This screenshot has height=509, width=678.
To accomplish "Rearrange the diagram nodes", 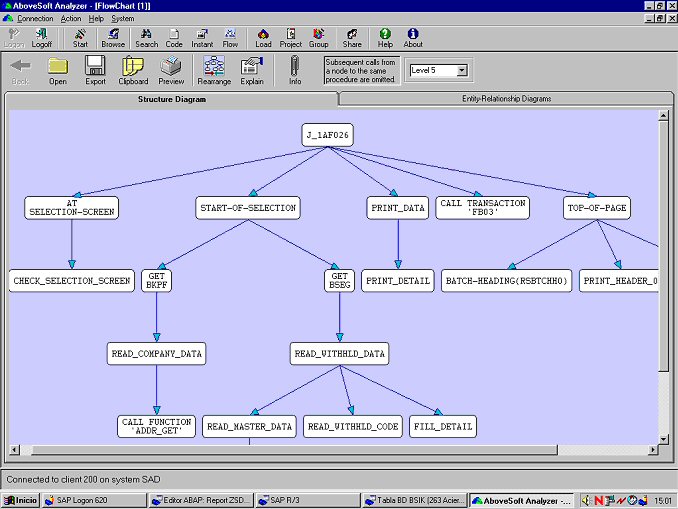I will (213, 70).
